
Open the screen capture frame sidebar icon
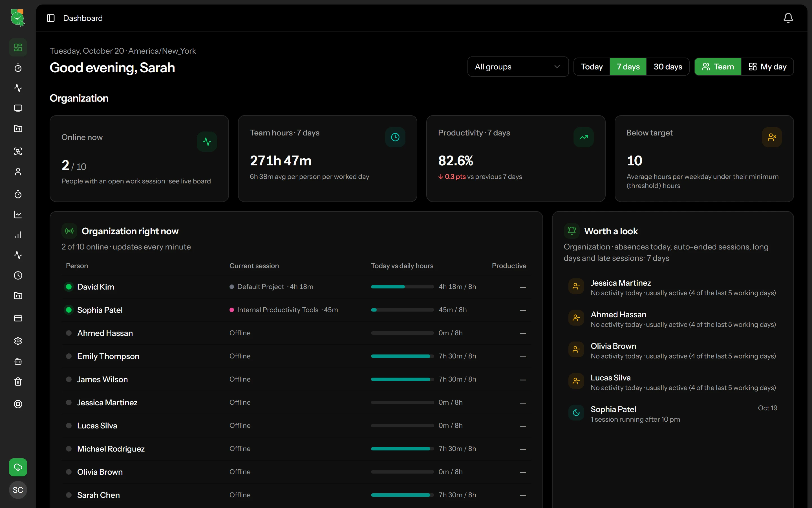click(18, 151)
